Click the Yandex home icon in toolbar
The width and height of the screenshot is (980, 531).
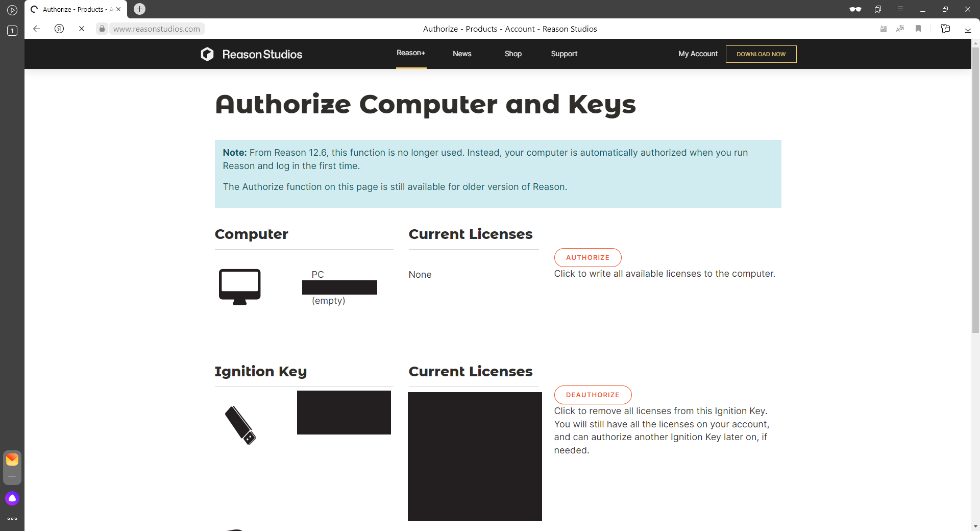(59, 29)
